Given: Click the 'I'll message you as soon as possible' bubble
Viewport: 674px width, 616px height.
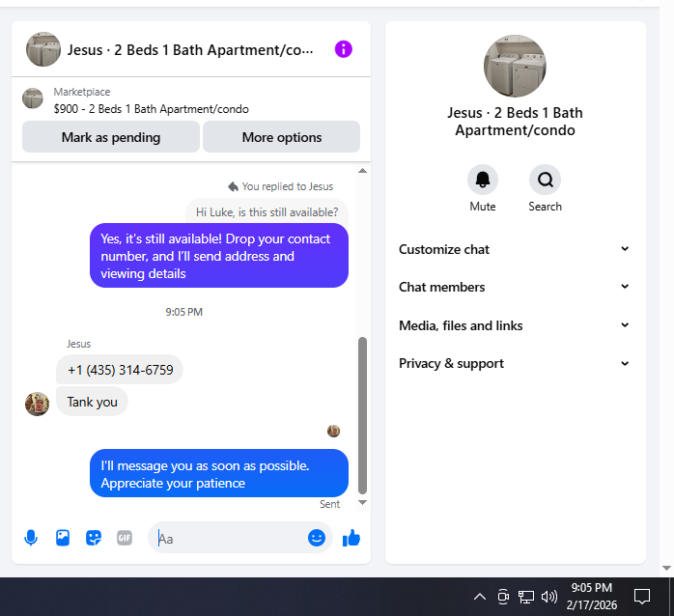Looking at the screenshot, I should (219, 474).
